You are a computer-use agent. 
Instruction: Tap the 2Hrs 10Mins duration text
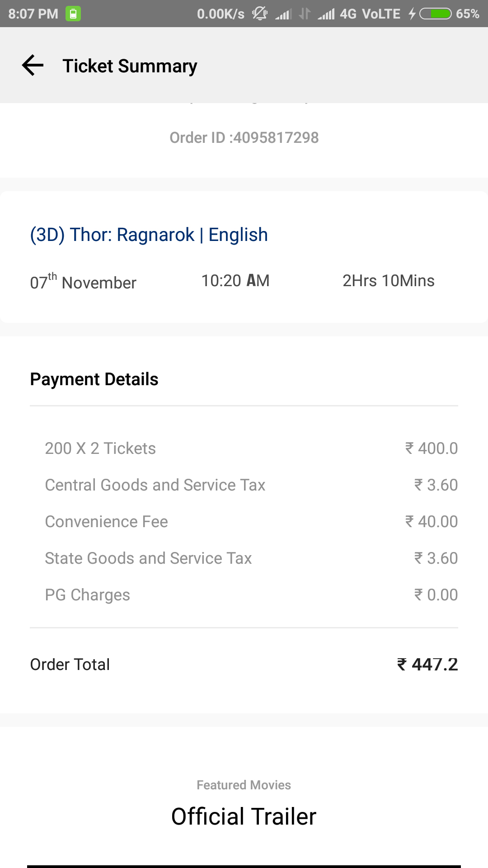coord(388,281)
